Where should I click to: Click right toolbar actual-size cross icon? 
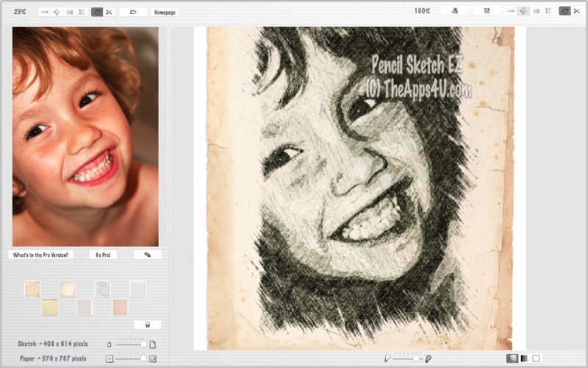pyautogui.click(x=548, y=11)
